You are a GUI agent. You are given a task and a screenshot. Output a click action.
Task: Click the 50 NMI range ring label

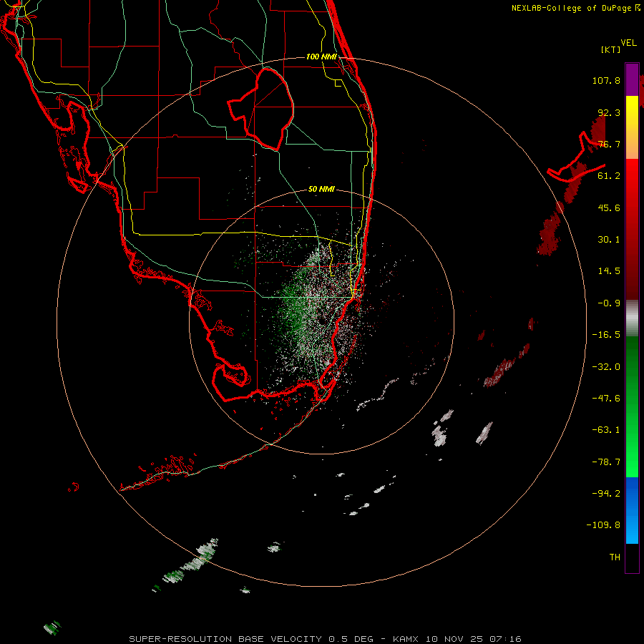pos(321,189)
